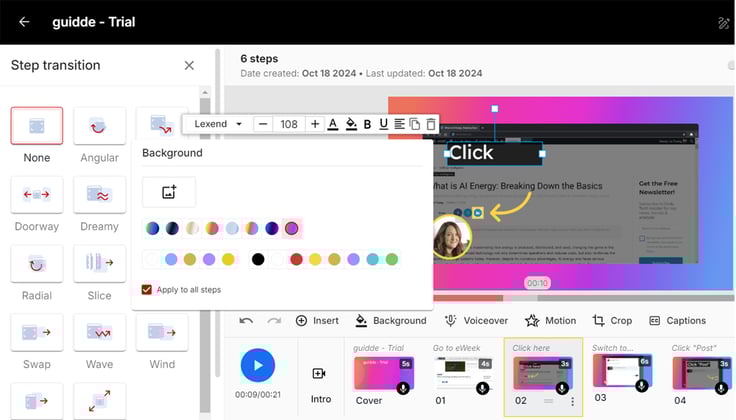
Task: Open step 02 three-dot options menu
Action: tap(573, 401)
